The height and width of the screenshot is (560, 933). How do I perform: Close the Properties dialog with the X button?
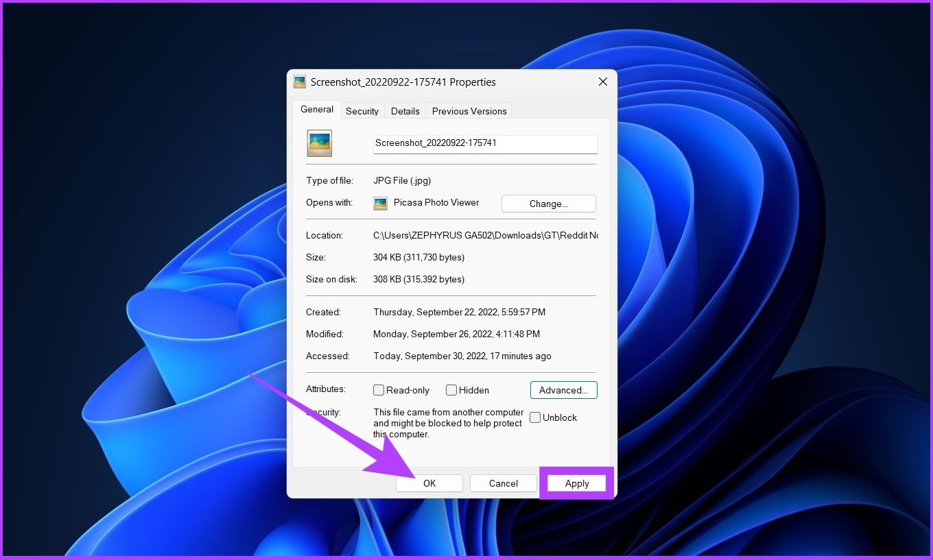(603, 82)
